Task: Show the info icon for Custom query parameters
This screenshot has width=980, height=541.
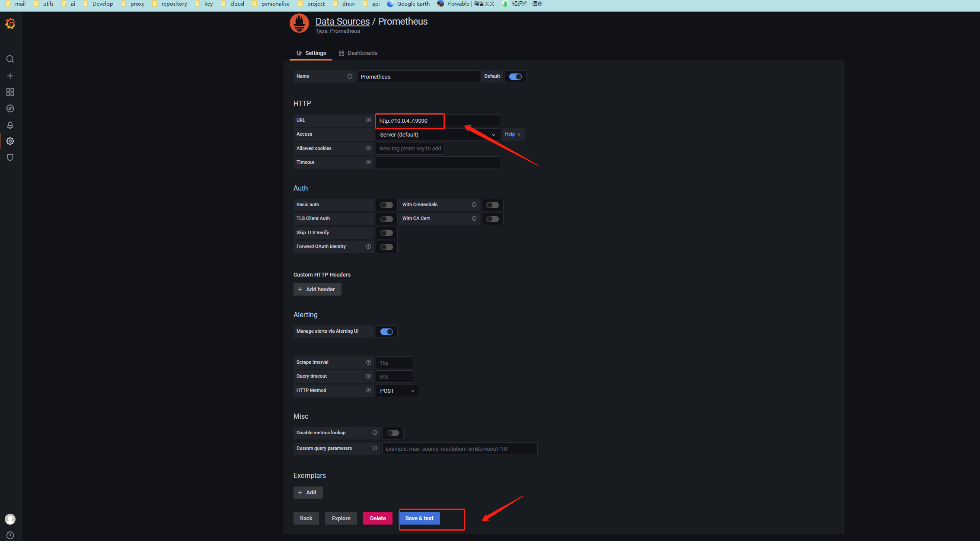Action: point(375,449)
